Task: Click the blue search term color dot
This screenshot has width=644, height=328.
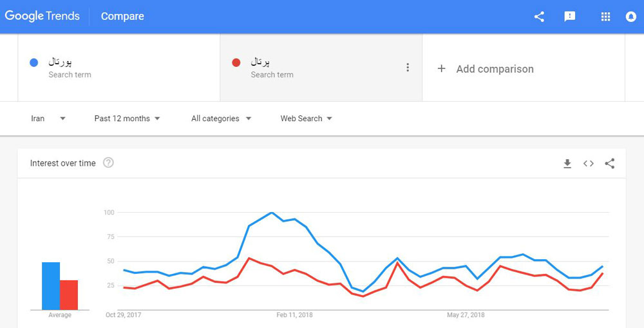Action: click(x=34, y=63)
